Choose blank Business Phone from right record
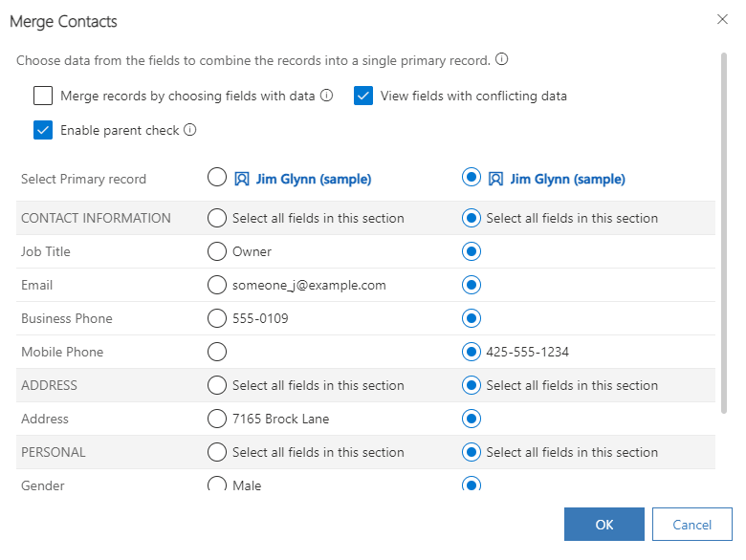Screen dimensions: 746x560 point(471,318)
